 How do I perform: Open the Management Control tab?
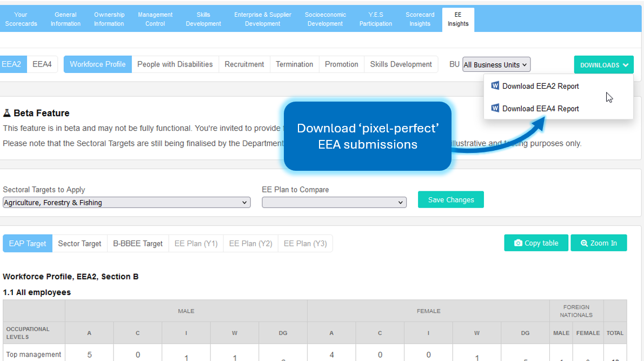click(x=155, y=19)
